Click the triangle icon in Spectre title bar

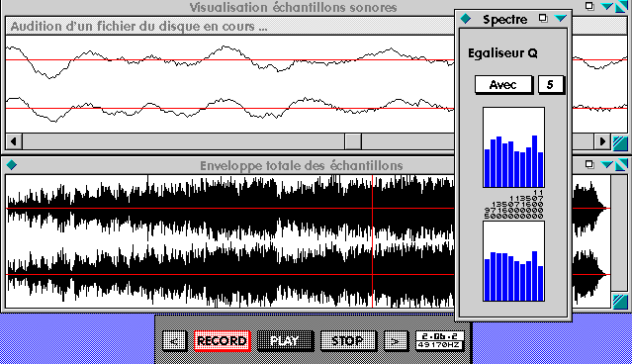click(560, 18)
